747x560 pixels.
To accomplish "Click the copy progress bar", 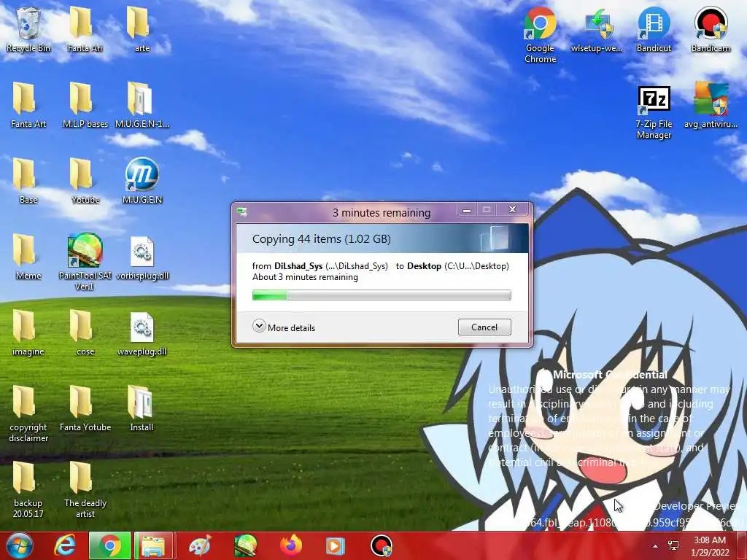I will [x=382, y=295].
